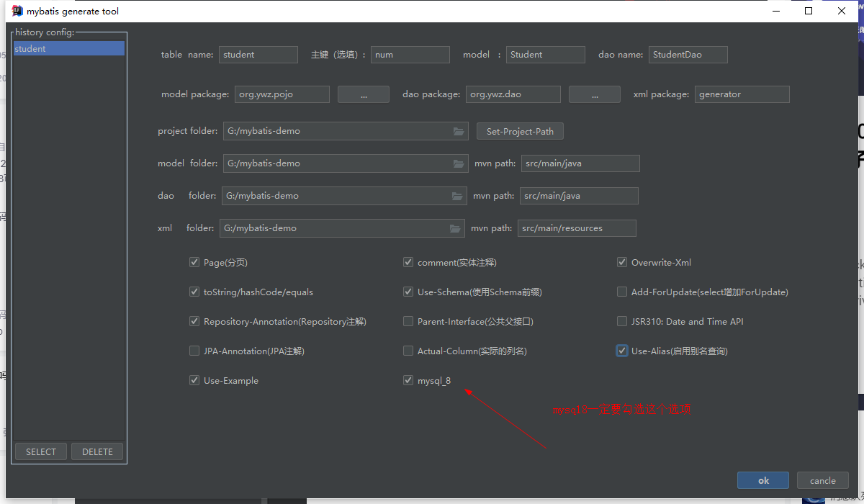This screenshot has width=864, height=504.
Task: Focus the dao package field
Action: 513,94
